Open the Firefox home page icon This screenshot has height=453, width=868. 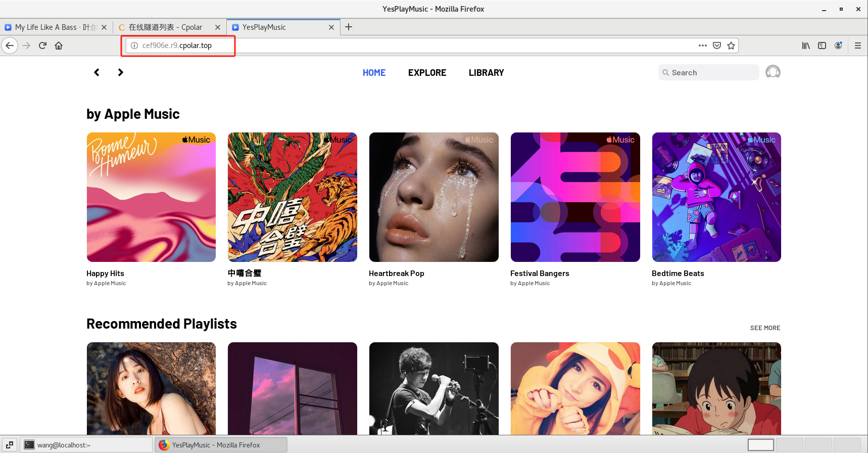coord(59,46)
